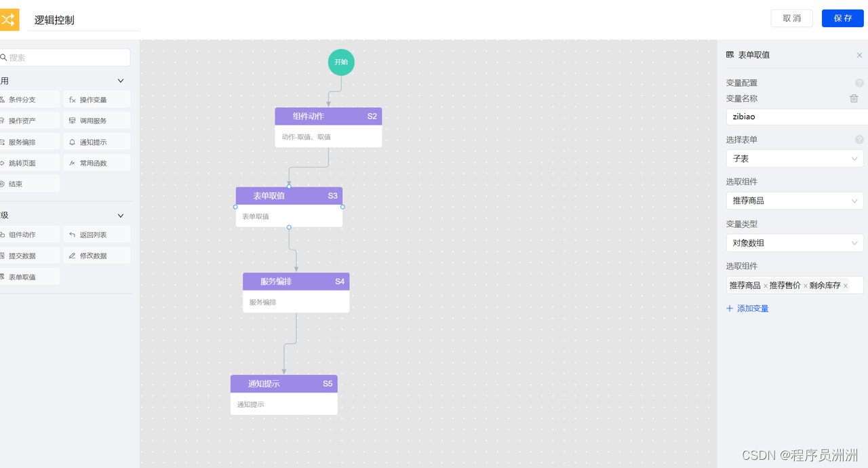This screenshot has height=468, width=868.
Task: Collapse the first component group chevron
Action: point(121,81)
